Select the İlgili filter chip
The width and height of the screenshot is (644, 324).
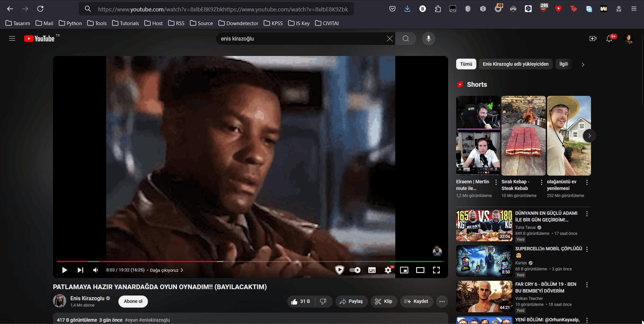564,64
